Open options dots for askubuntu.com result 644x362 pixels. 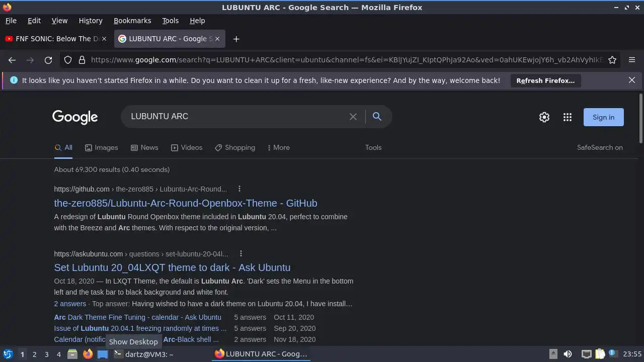[241, 253]
